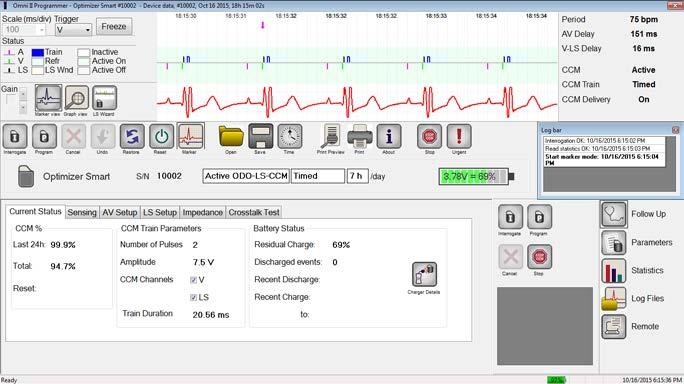
Task: Toggle the LS CCM channel checkbox
Action: 193,298
